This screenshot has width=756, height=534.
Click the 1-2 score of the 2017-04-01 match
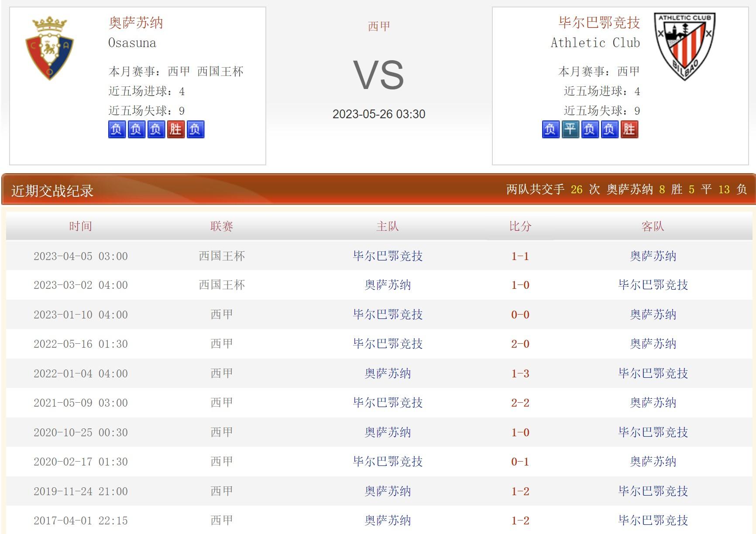point(520,521)
